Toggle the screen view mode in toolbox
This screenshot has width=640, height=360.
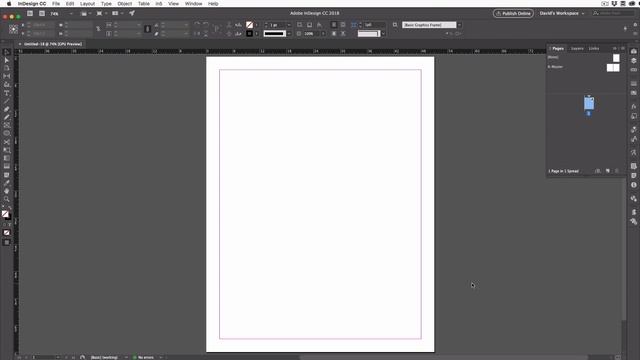tap(7, 242)
